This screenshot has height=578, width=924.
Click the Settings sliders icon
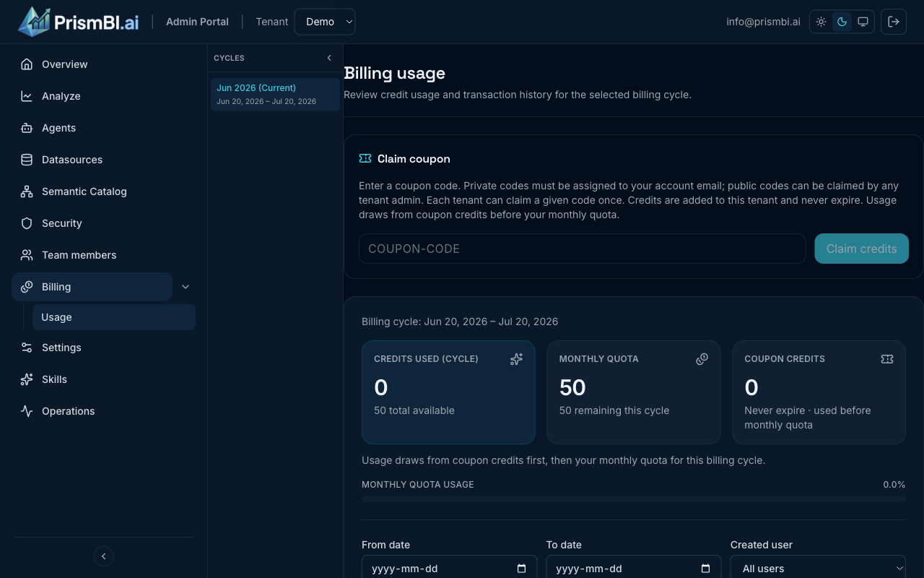click(27, 348)
